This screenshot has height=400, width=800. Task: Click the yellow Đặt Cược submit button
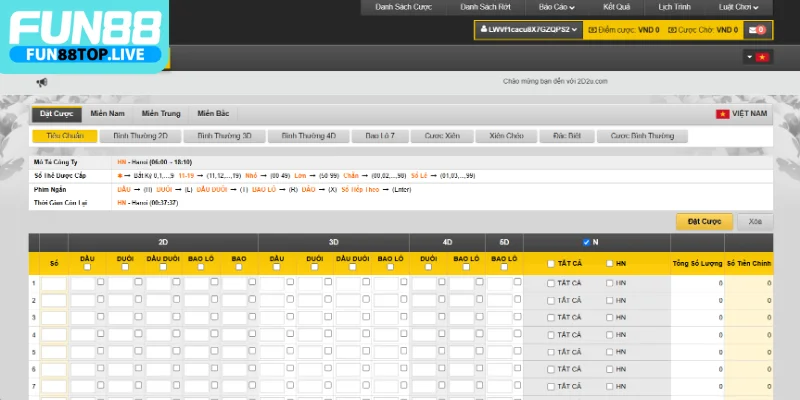[704, 222]
